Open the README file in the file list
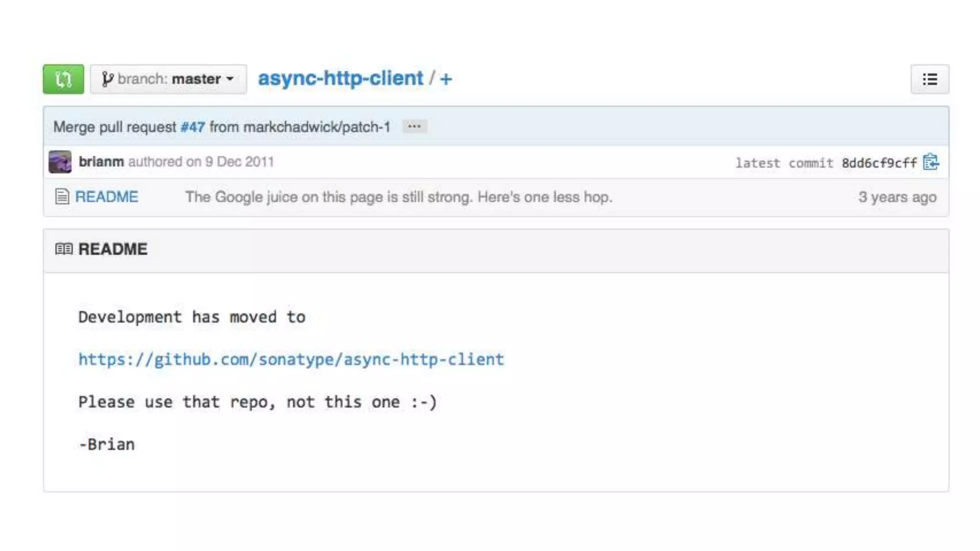The height and width of the screenshot is (551, 980). (106, 197)
